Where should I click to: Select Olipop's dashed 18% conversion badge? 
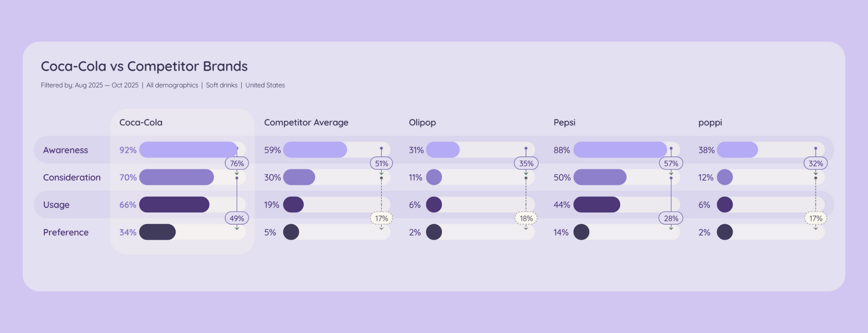click(526, 218)
